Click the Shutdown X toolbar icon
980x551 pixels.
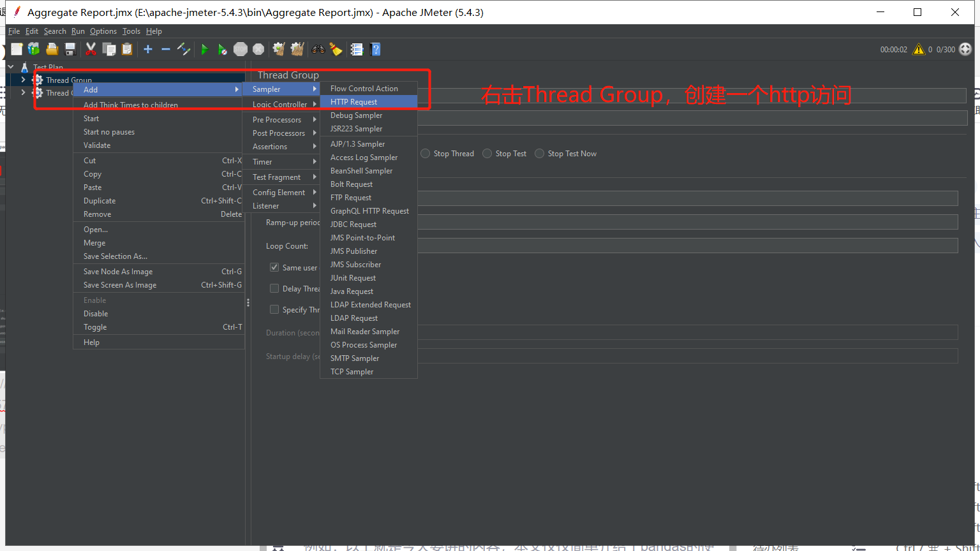258,49
